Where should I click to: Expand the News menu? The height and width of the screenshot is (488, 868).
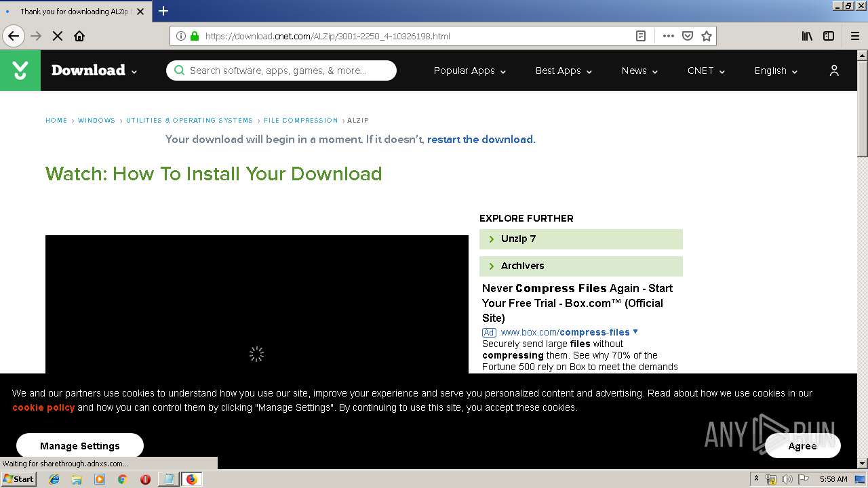click(x=639, y=70)
